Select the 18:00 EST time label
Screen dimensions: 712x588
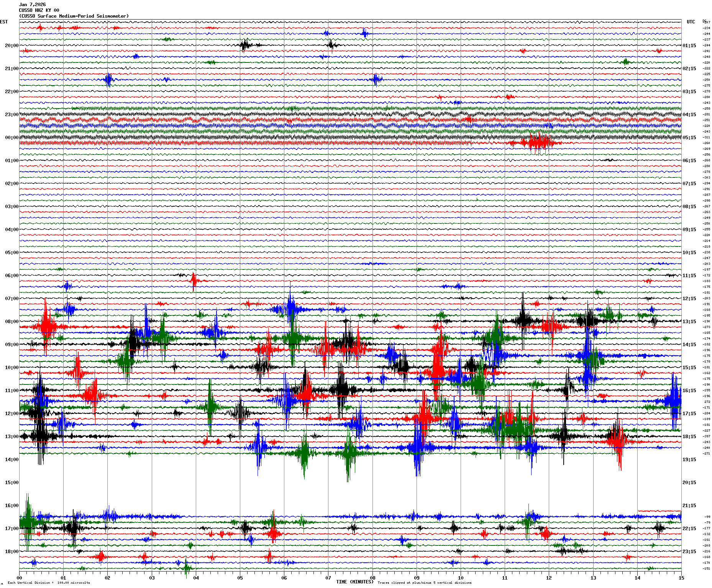coord(11,552)
